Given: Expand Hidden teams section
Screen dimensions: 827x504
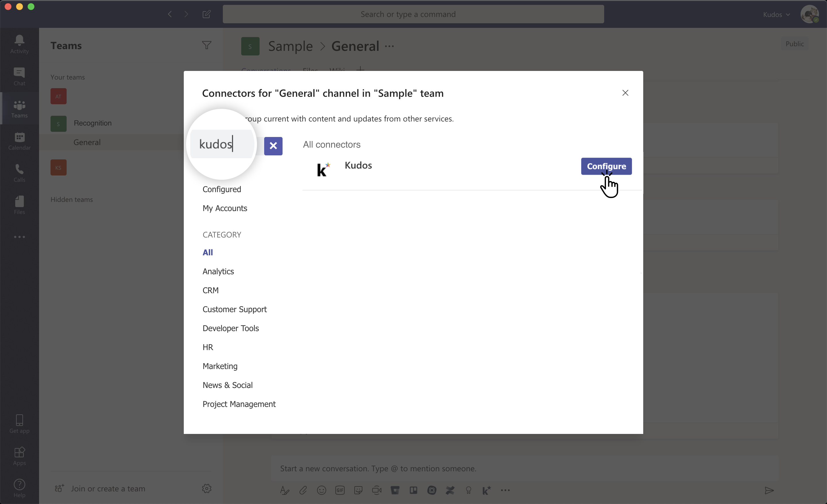Looking at the screenshot, I should [72, 200].
